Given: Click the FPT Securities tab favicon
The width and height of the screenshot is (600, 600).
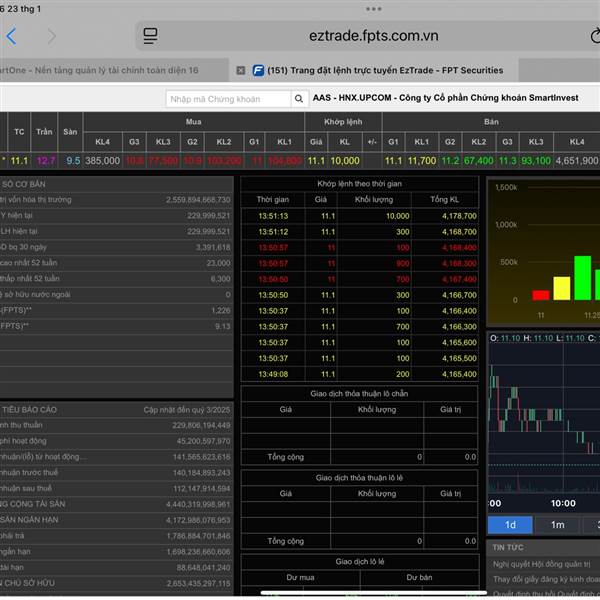Looking at the screenshot, I should [258, 70].
